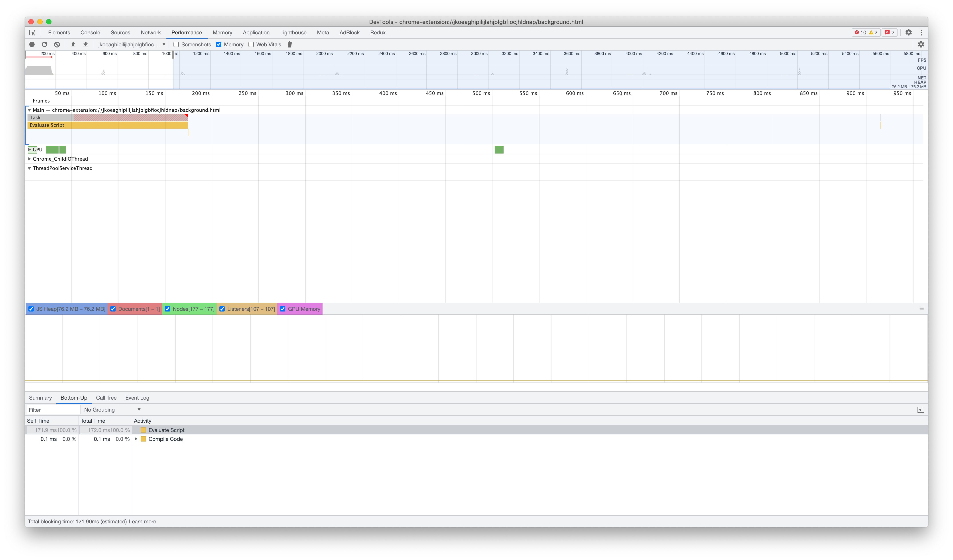Show the heaviest stack sidebar icon

click(920, 410)
